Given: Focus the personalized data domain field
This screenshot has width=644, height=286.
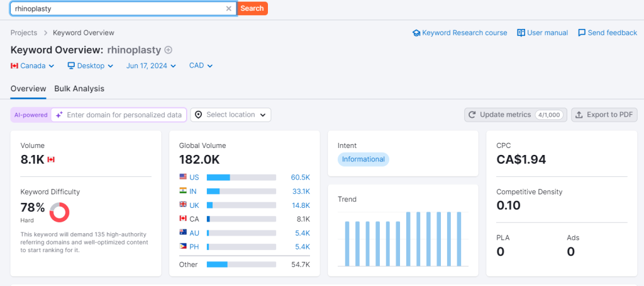Looking at the screenshot, I should [x=119, y=115].
